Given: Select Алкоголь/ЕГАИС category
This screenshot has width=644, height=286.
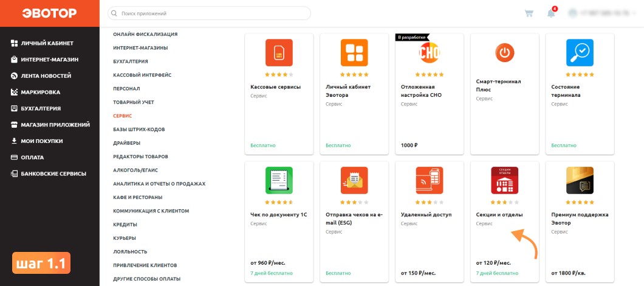Looking at the screenshot, I should (135, 170).
